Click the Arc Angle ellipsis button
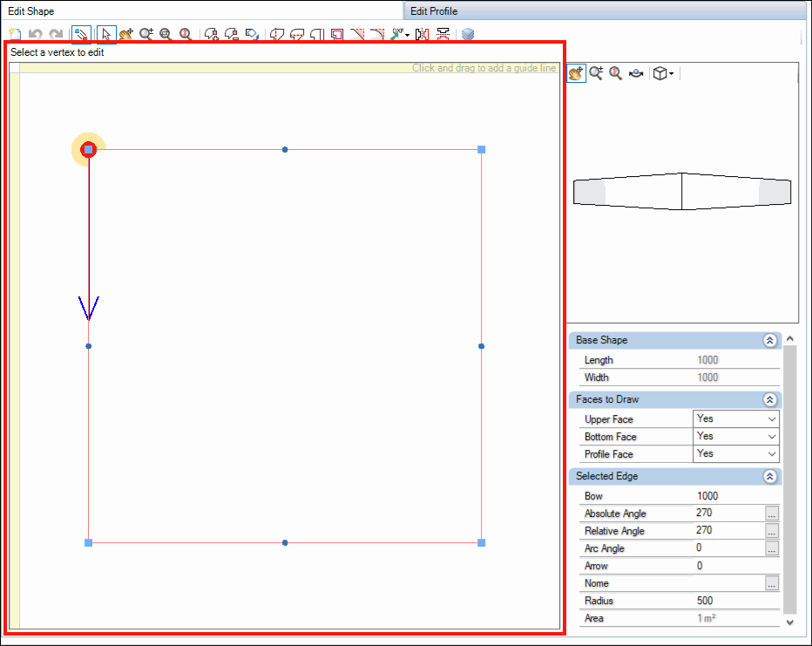This screenshot has width=812, height=646. (x=772, y=548)
